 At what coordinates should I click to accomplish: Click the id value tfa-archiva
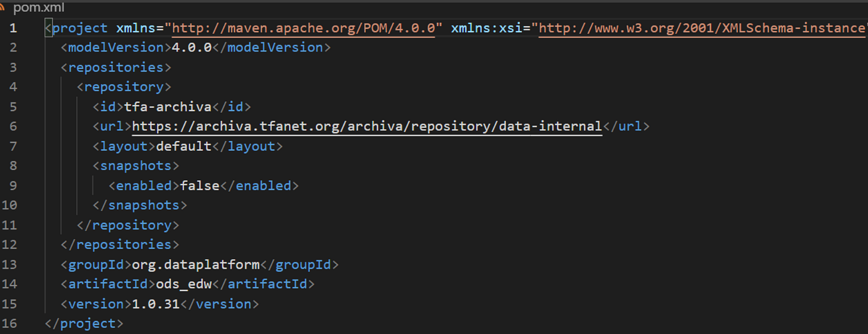click(168, 107)
